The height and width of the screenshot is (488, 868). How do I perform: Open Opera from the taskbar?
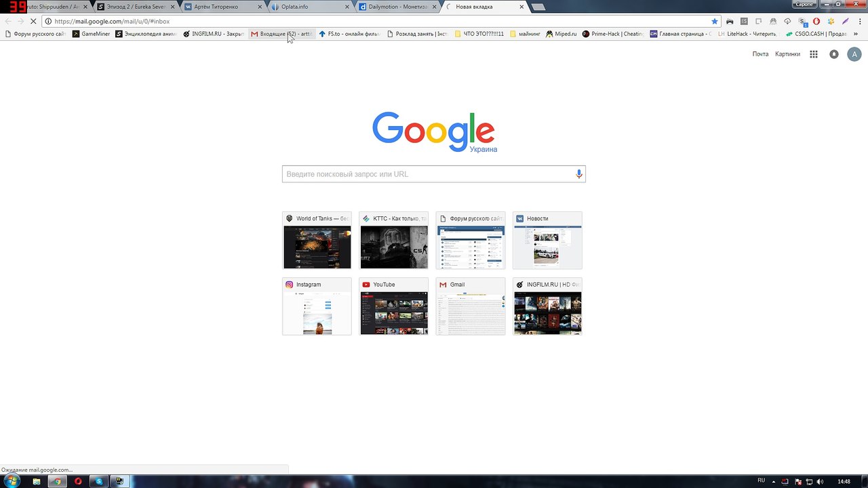[78, 481]
